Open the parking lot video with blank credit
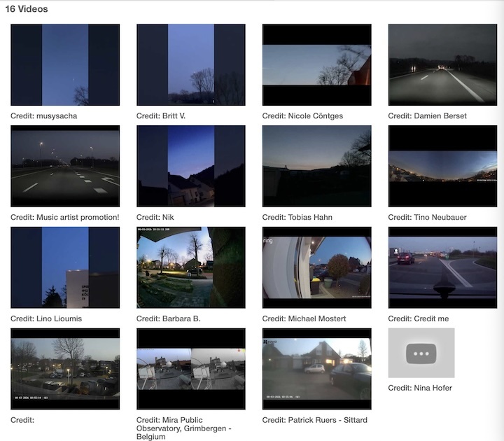504x441 pixels. coord(65,369)
